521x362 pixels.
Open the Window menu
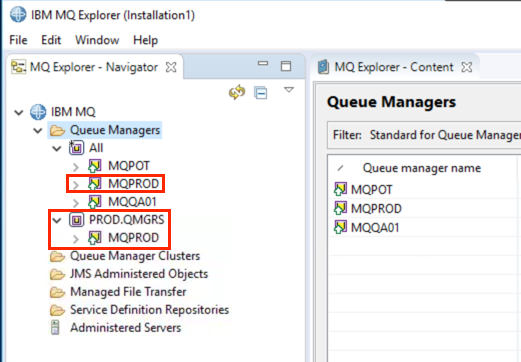click(x=97, y=40)
